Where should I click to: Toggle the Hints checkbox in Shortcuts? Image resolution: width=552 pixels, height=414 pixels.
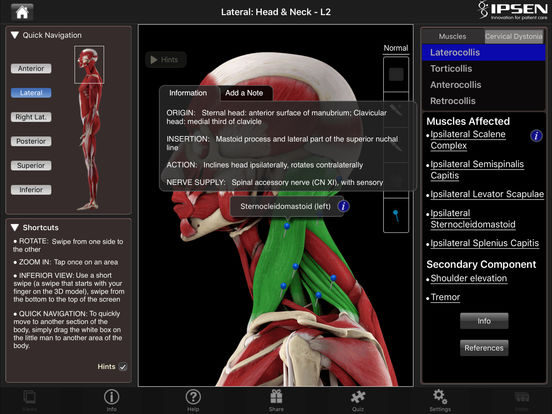[x=123, y=367]
